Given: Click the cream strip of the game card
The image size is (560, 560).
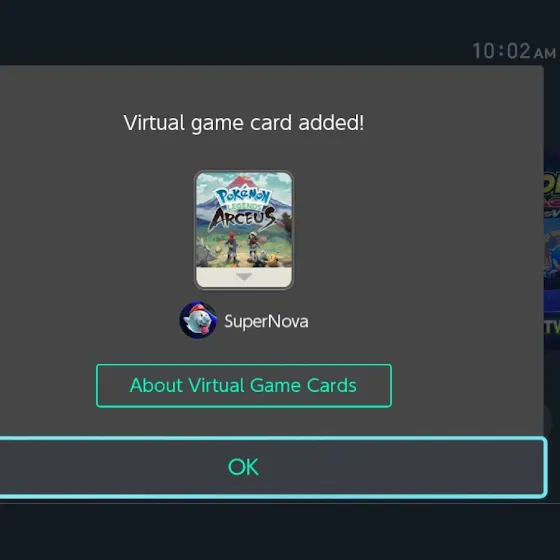Looking at the screenshot, I should 244,277.
